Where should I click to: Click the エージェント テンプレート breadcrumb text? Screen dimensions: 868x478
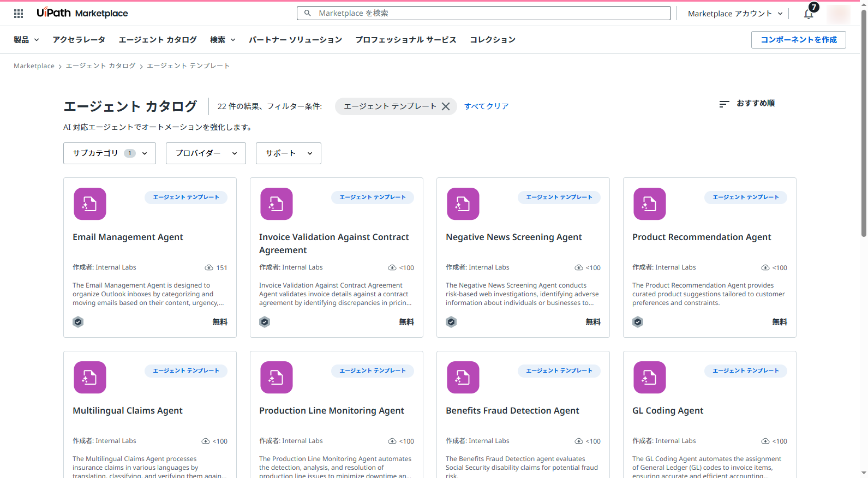(x=188, y=66)
